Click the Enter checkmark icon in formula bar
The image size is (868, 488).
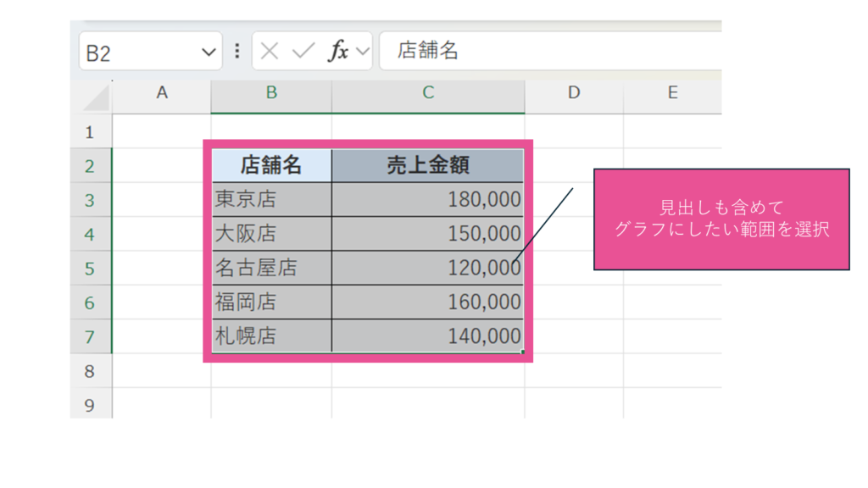(x=303, y=51)
